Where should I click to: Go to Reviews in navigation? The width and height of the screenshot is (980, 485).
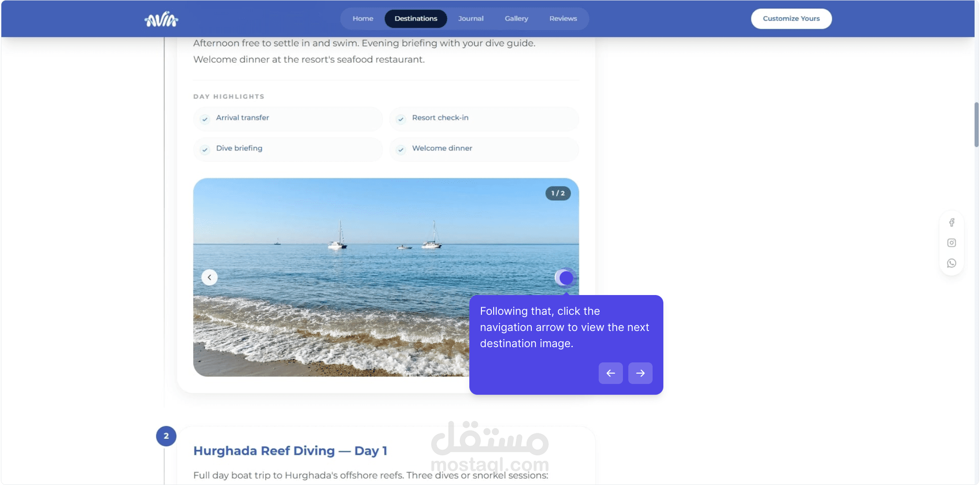[563, 19]
